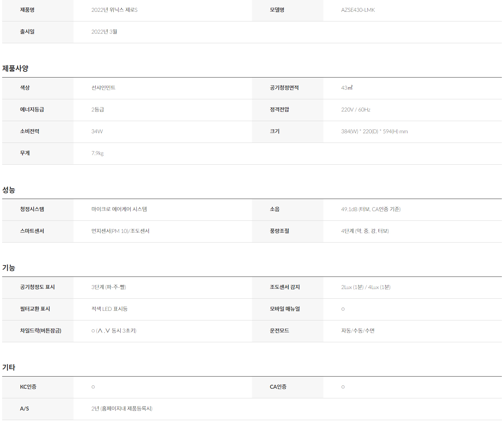Click the power consumption value 34W
Image resolution: width=504 pixels, height=428 pixels.
coord(97,131)
